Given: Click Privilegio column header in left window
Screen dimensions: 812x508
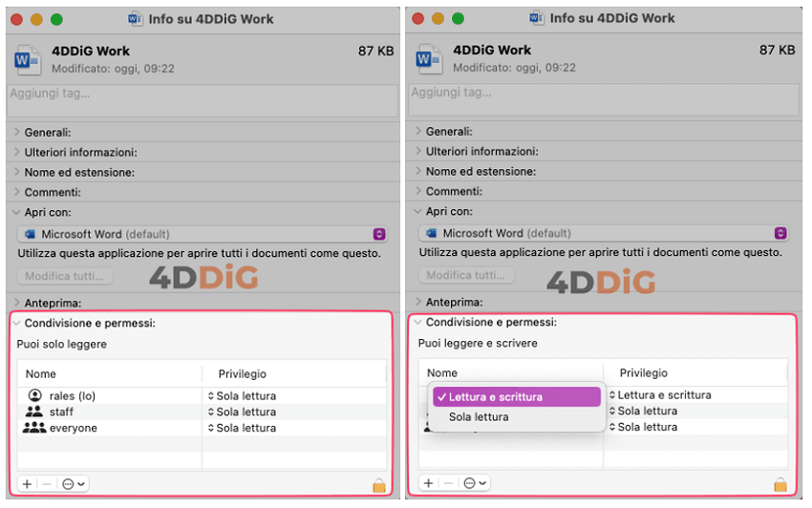Looking at the screenshot, I should pyautogui.click(x=243, y=374).
